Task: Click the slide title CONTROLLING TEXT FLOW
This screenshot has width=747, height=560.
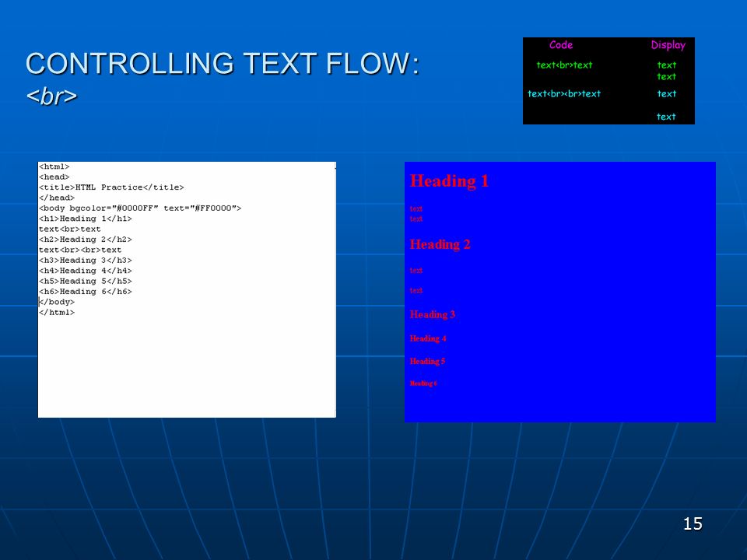Action: click(223, 63)
